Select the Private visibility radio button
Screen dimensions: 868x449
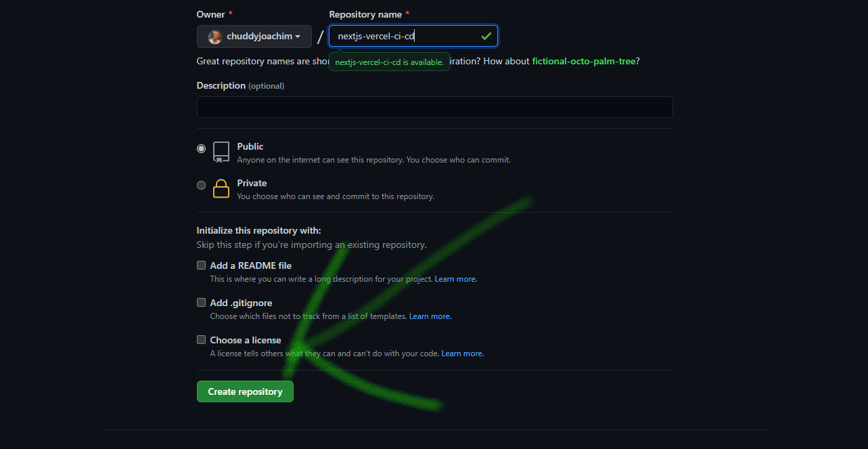[x=201, y=185]
